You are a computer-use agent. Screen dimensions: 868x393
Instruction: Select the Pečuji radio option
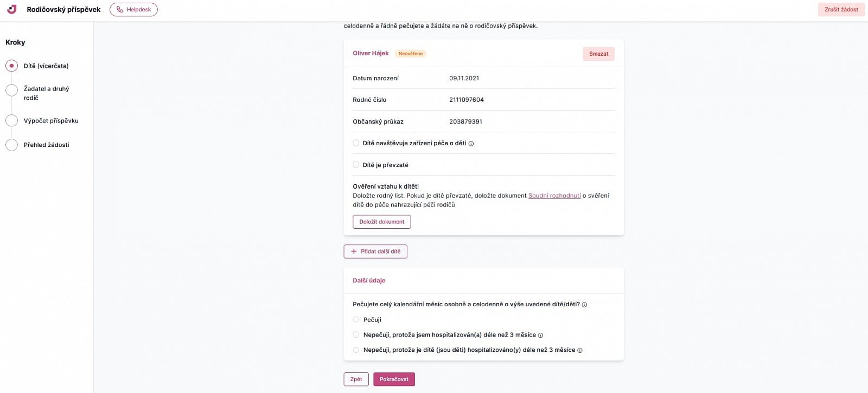pos(356,320)
